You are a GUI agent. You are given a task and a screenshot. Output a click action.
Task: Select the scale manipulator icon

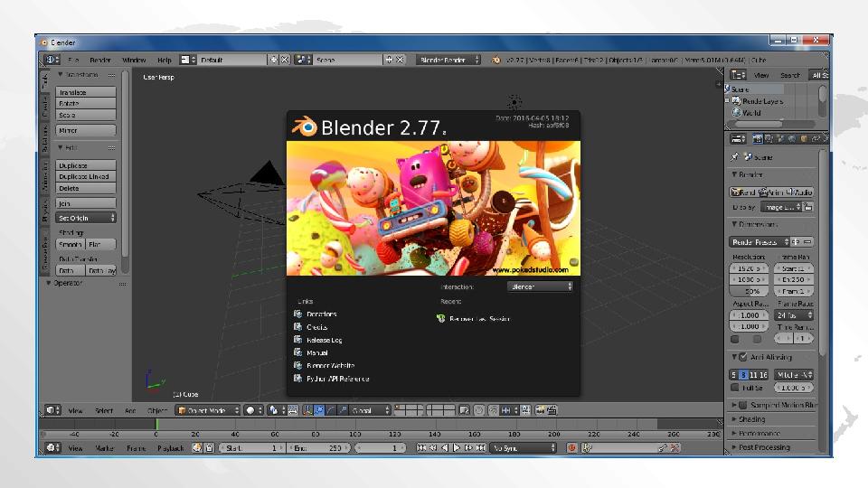pyautogui.click(x=343, y=410)
